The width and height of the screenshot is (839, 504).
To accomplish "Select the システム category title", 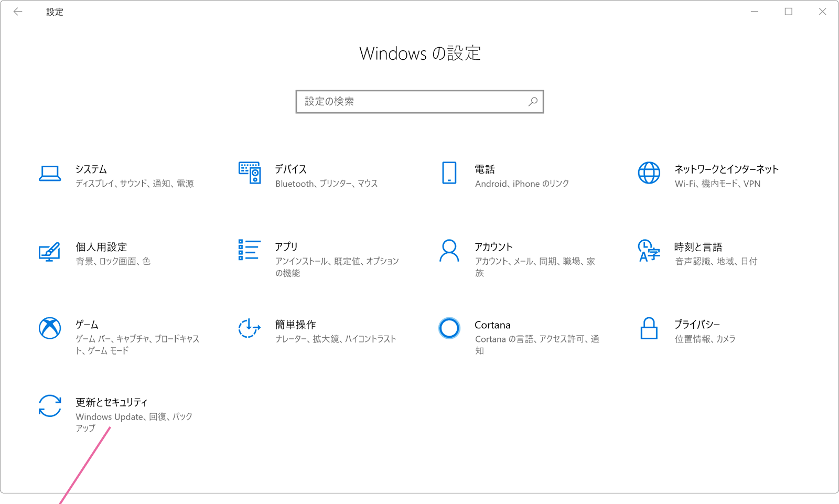I will [x=91, y=169].
